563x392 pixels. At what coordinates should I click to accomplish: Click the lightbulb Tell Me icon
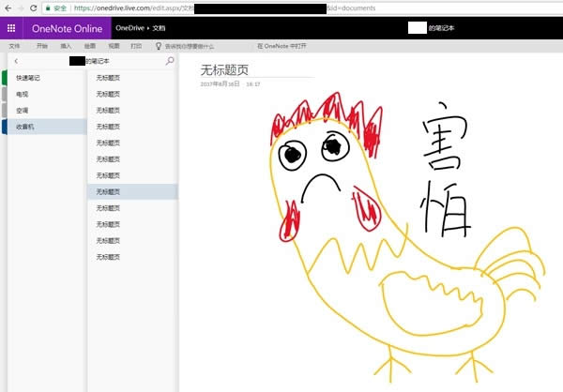(x=159, y=45)
